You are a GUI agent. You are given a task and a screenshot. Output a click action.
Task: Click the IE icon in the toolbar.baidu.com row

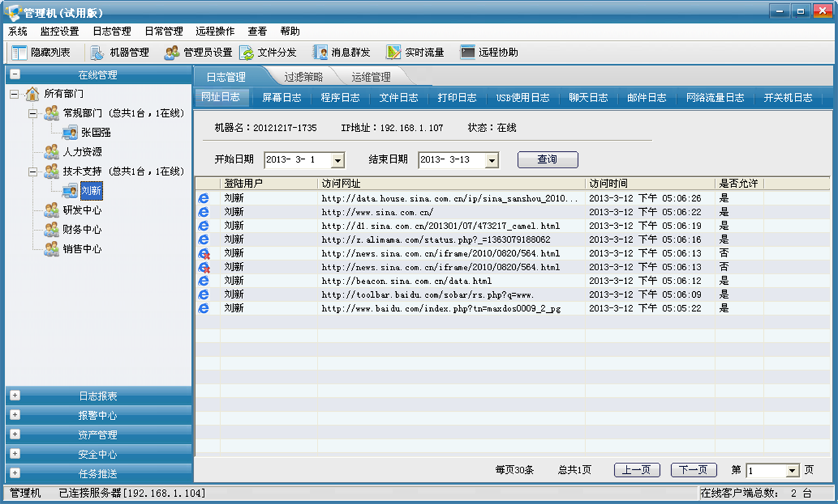click(x=204, y=294)
